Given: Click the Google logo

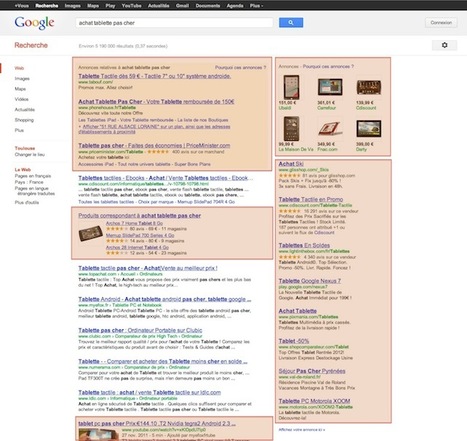Looking at the screenshot, I should (34, 23).
